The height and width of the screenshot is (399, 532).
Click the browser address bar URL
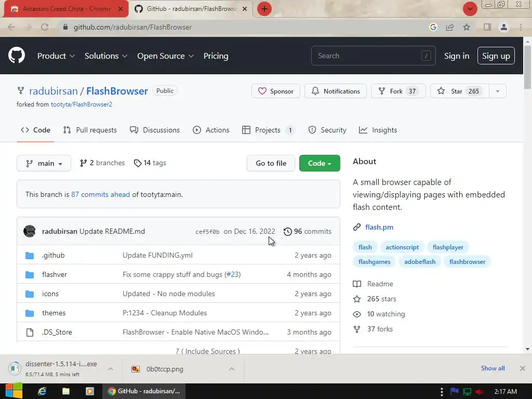132,27
